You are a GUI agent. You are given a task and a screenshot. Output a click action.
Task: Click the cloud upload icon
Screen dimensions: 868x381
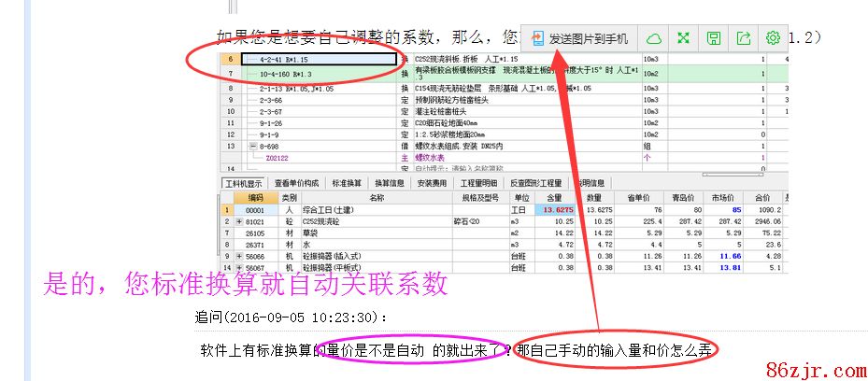click(x=655, y=38)
